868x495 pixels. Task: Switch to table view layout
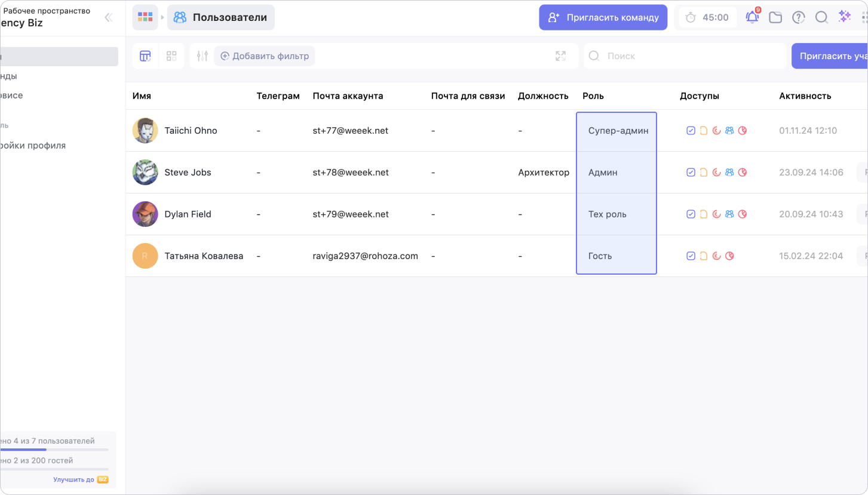tap(145, 56)
